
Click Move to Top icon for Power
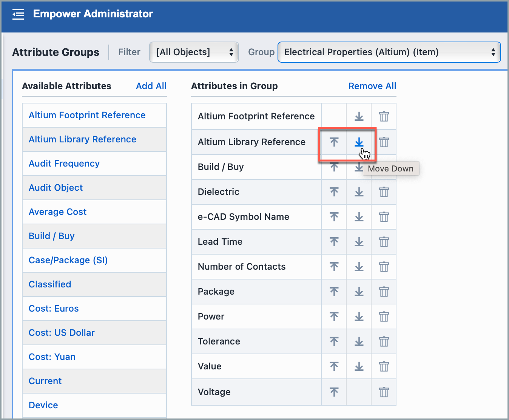click(x=334, y=317)
